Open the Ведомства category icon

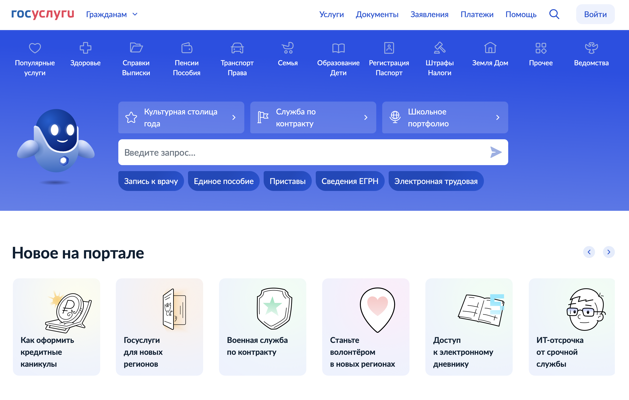[591, 48]
